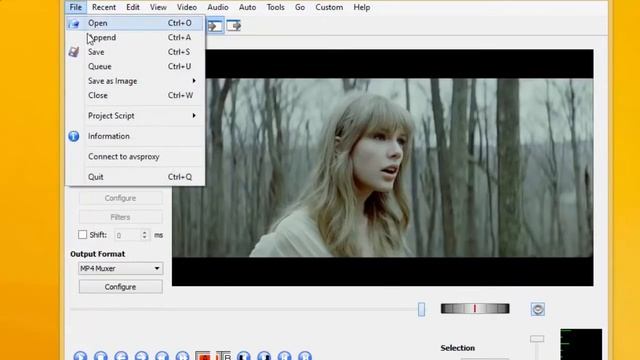Choose Save in the File menu
The image size is (640, 360).
point(135,52)
